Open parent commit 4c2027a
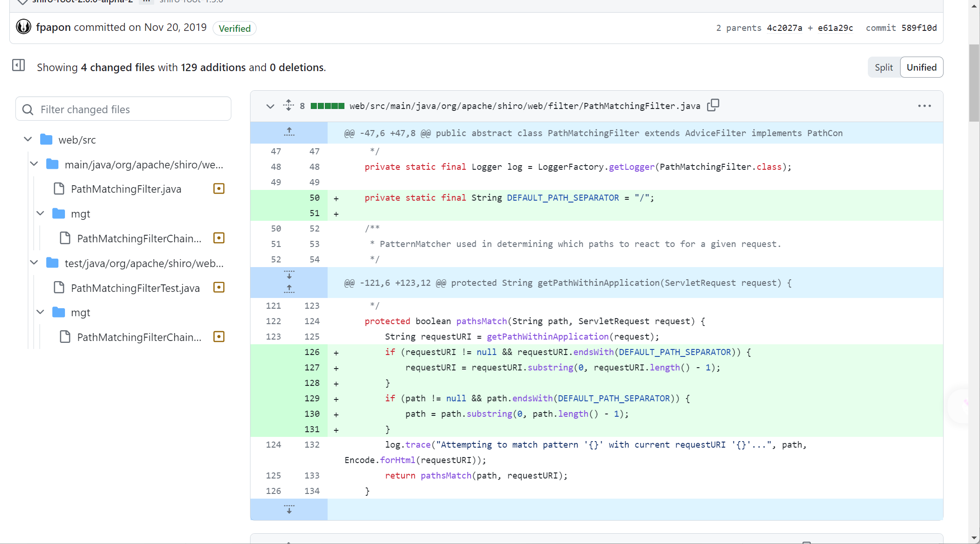Image resolution: width=980 pixels, height=544 pixels. [784, 28]
